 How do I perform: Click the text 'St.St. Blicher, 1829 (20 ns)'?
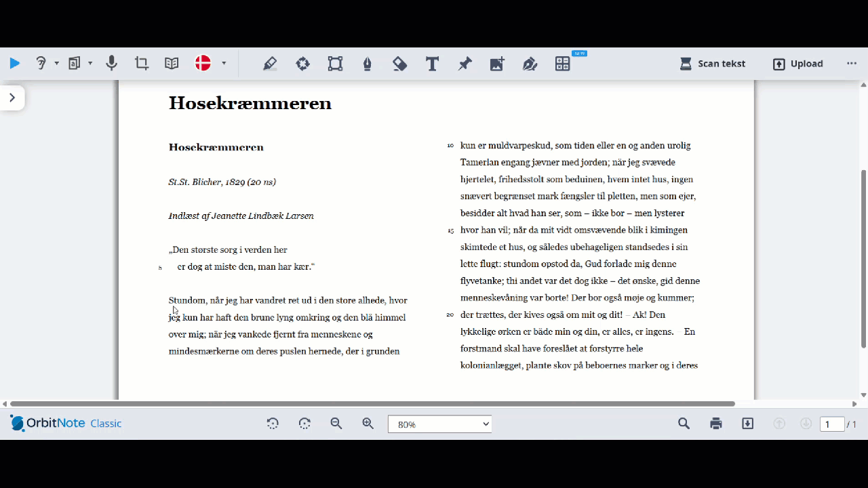222,182
